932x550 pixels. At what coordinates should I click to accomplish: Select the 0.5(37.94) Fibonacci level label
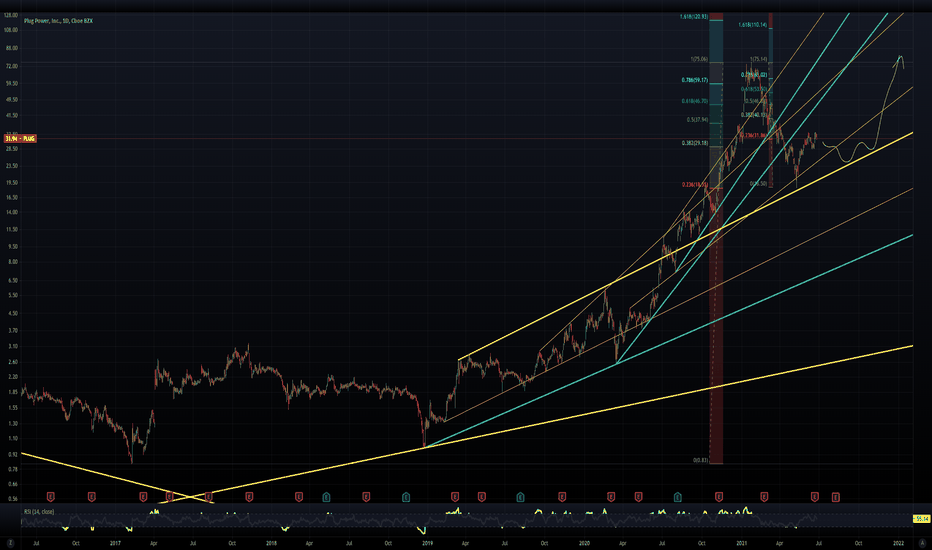coord(697,120)
